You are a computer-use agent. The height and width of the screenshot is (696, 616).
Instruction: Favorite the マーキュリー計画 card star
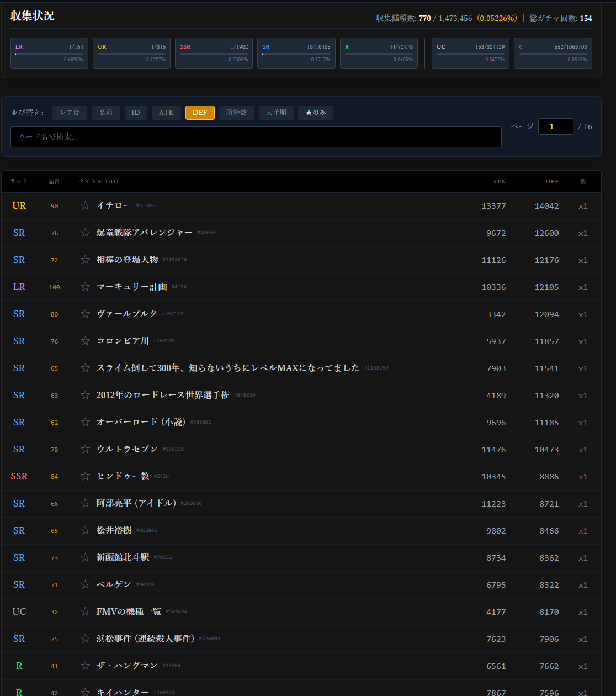(x=85, y=287)
